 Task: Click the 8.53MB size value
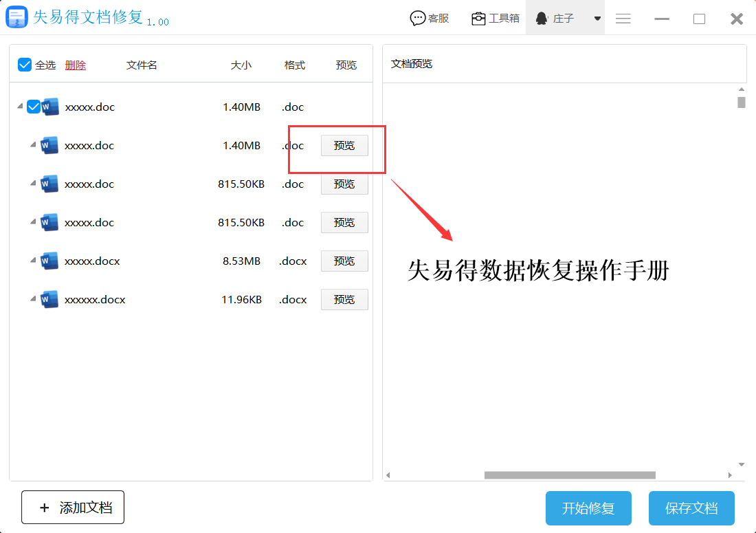click(241, 261)
